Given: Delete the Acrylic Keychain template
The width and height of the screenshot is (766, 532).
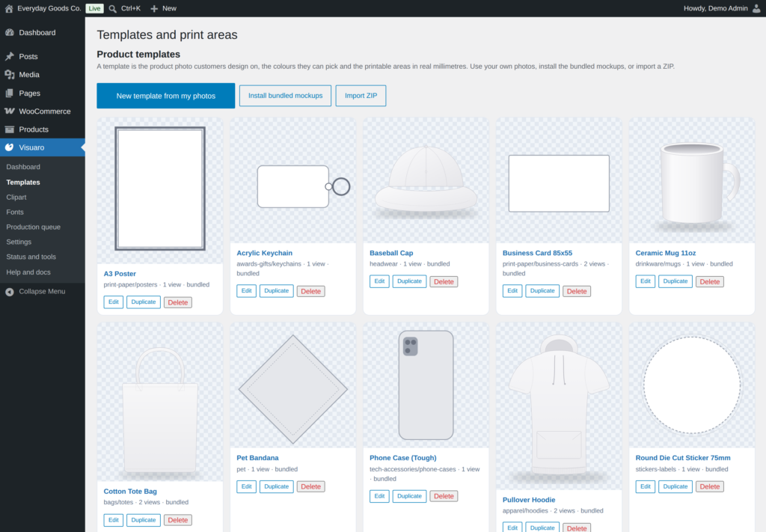Looking at the screenshot, I should tap(310, 291).
